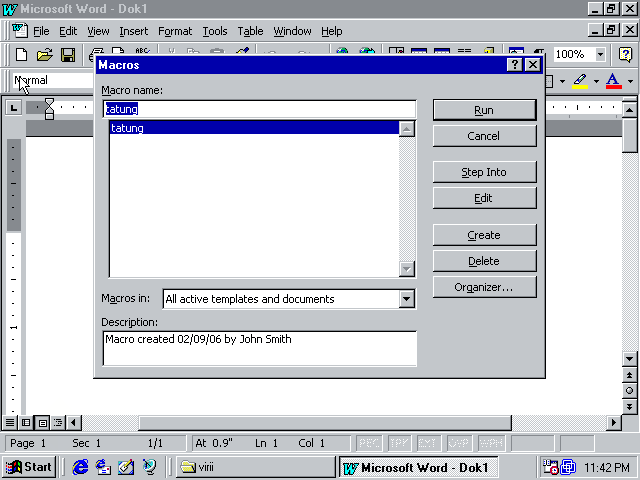Click the Description text box
This screenshot has width=640, height=480.
point(260,348)
